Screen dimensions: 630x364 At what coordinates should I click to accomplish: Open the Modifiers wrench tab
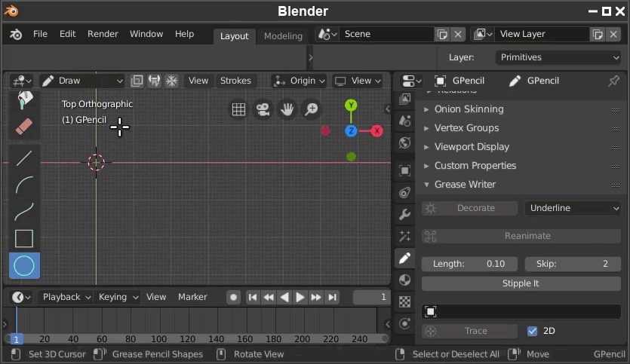click(404, 214)
